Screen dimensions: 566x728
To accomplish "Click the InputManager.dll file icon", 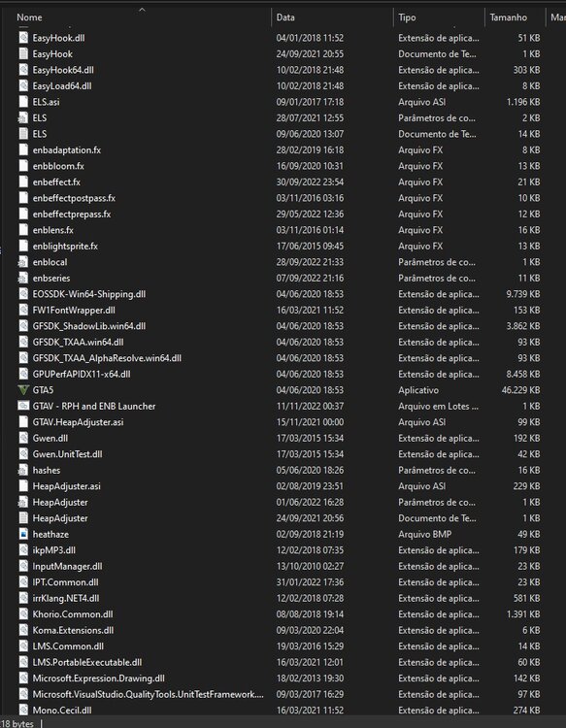I will click(x=23, y=566).
